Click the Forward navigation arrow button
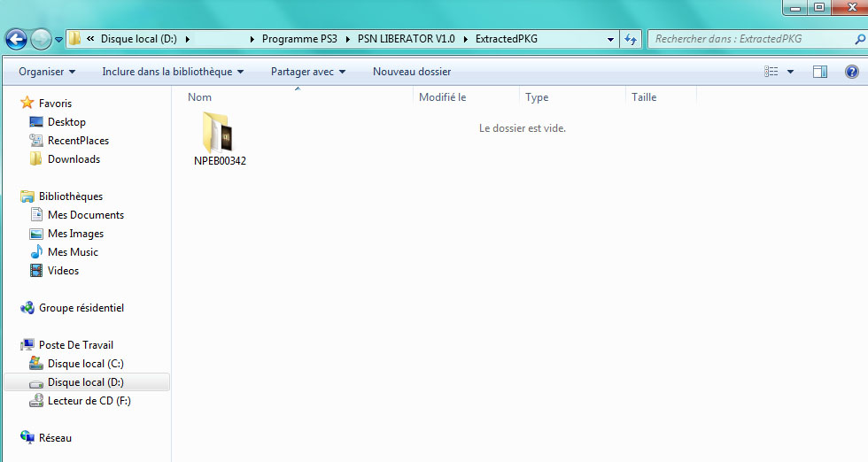 point(41,39)
